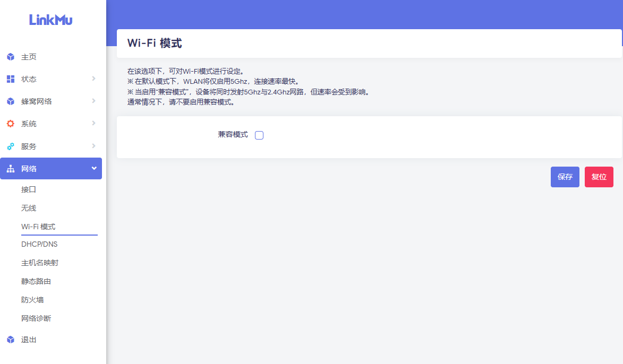Expand the 状态 menu chevron

click(x=93, y=79)
